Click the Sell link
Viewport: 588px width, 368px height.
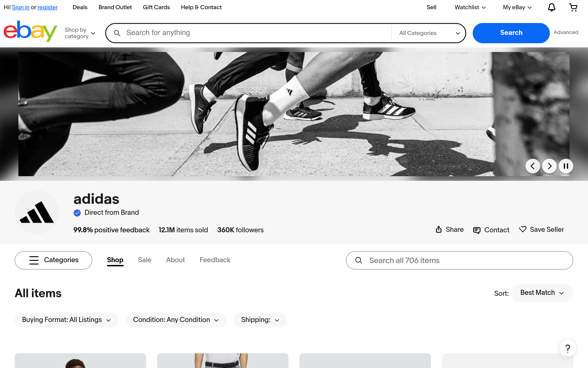(x=431, y=7)
